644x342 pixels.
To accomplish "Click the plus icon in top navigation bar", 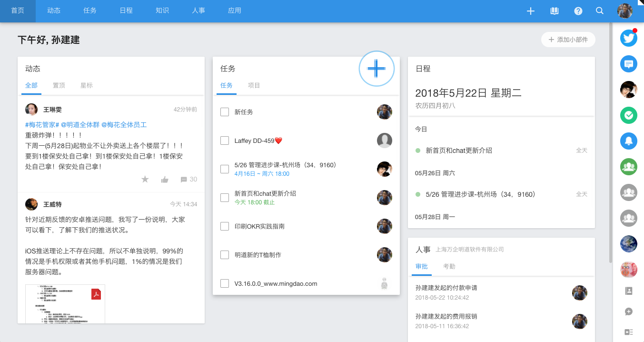I will click(x=531, y=11).
